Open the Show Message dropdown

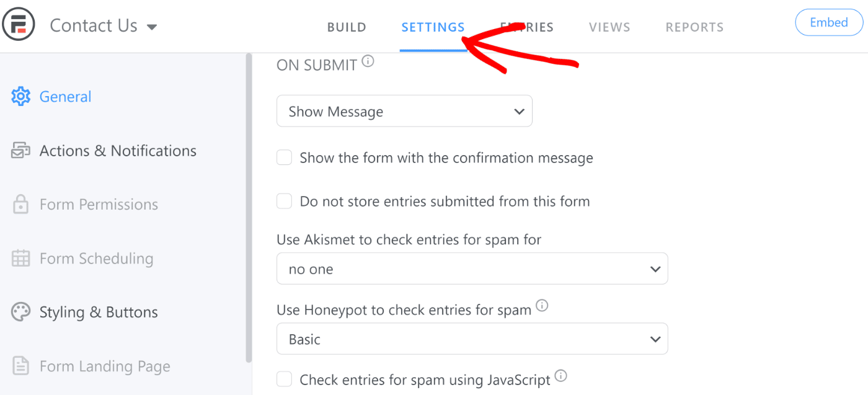(x=404, y=111)
